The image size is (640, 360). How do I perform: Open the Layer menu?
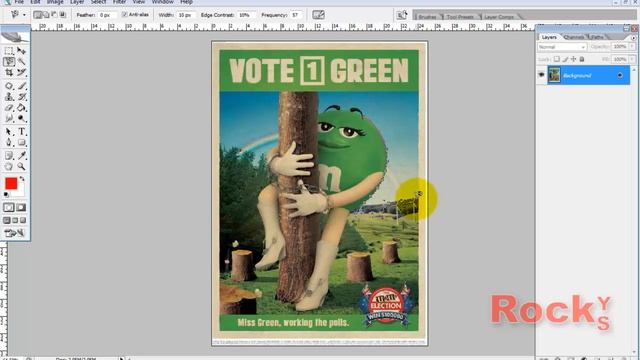pyautogui.click(x=77, y=2)
